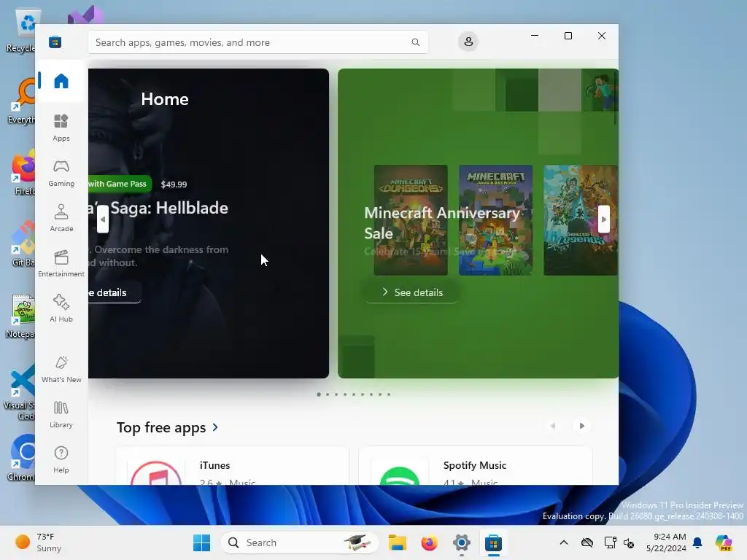This screenshot has height=560, width=747.
Task: Open the Minecraft Legends cover thumbnail
Action: (x=581, y=220)
